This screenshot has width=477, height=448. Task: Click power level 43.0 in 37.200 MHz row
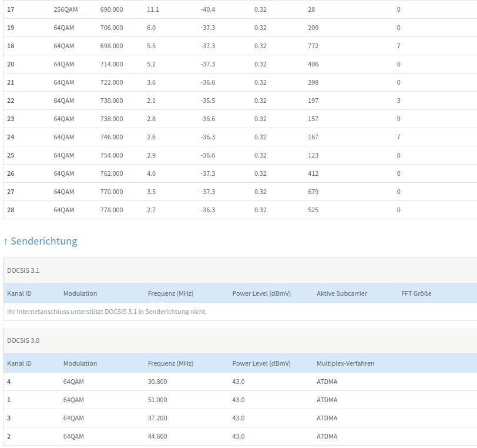238,418
